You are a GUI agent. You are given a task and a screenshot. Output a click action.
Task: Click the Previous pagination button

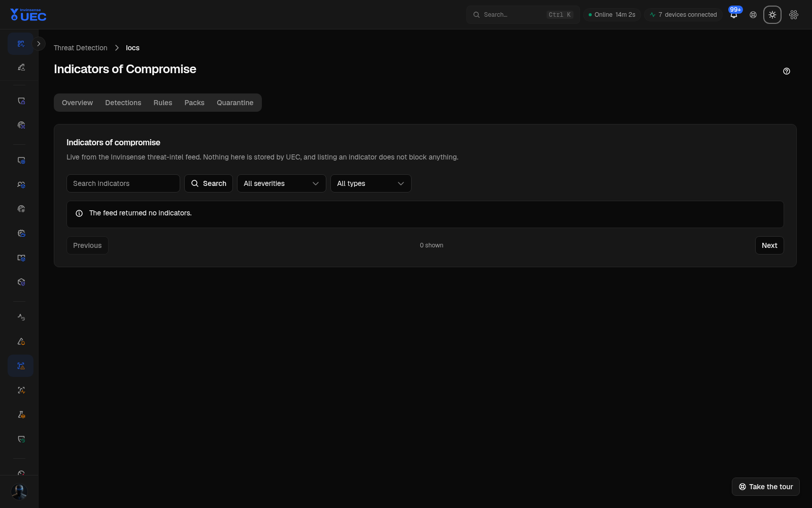(x=87, y=245)
